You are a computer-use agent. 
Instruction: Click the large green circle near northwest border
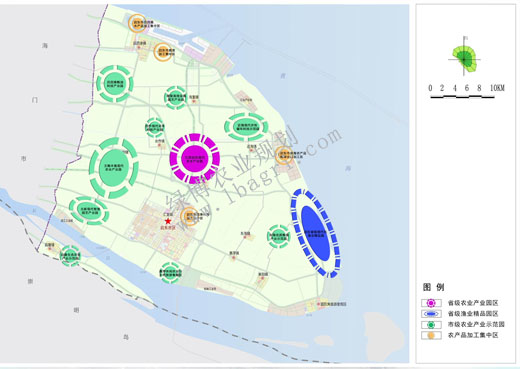point(115,83)
